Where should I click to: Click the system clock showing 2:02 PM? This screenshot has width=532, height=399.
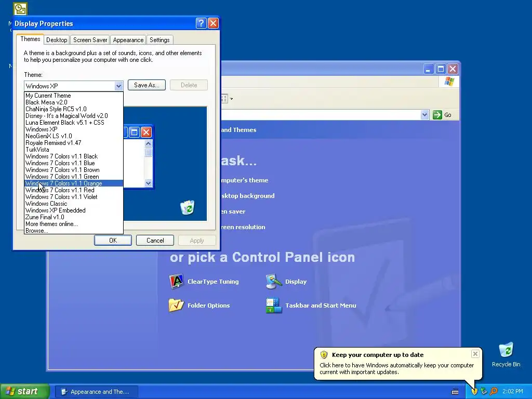[513, 392]
